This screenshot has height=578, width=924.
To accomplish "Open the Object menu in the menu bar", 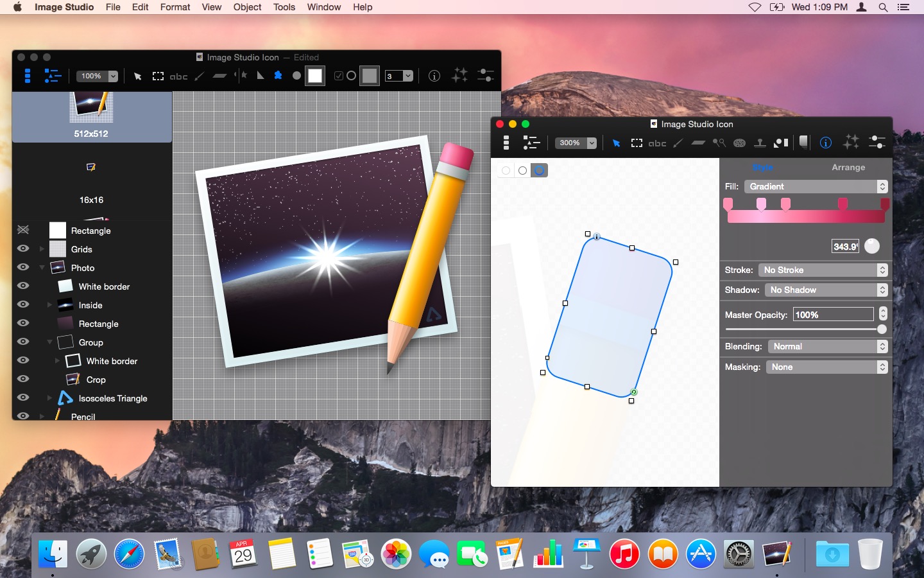I will (x=247, y=7).
